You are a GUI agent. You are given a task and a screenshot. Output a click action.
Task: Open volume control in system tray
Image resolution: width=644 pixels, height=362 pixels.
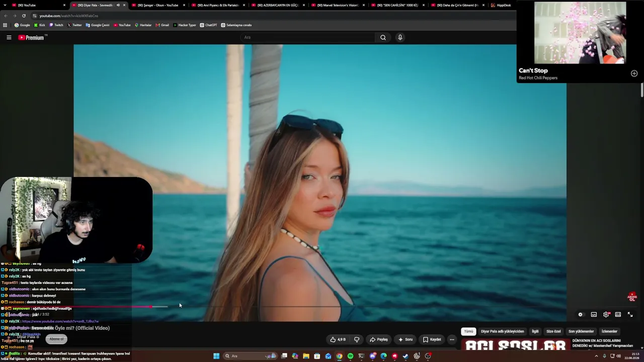618,356
